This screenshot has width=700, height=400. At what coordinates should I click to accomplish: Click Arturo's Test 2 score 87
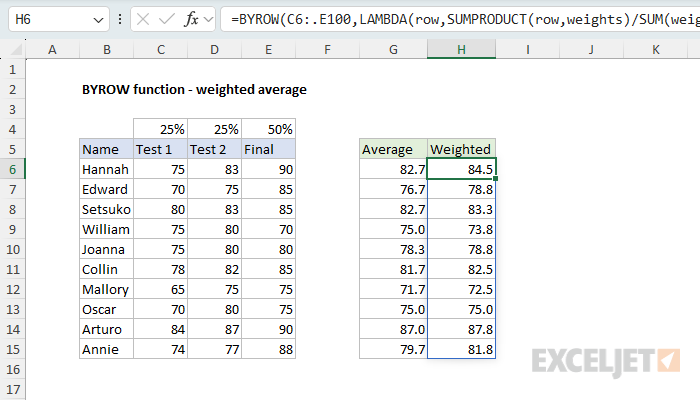[215, 329]
